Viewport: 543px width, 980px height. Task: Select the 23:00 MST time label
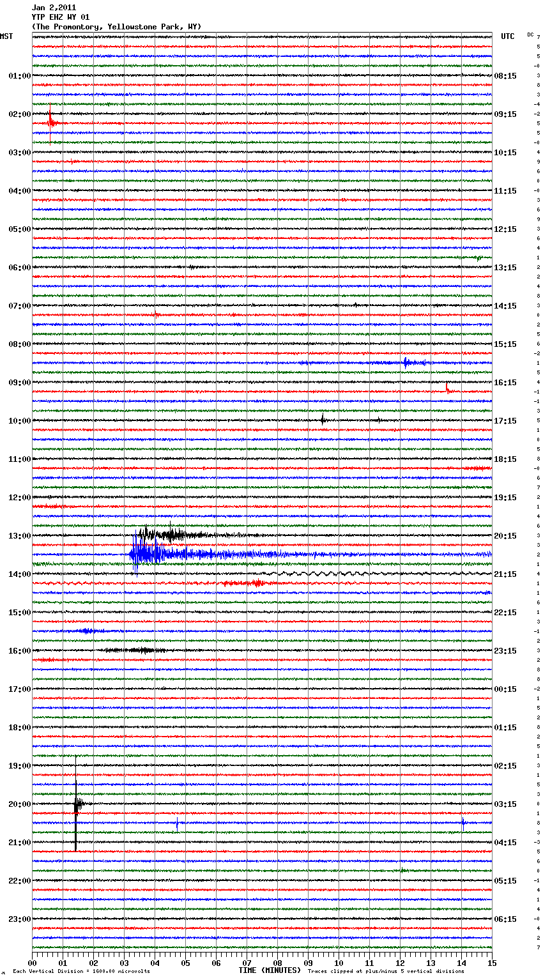click(20, 919)
